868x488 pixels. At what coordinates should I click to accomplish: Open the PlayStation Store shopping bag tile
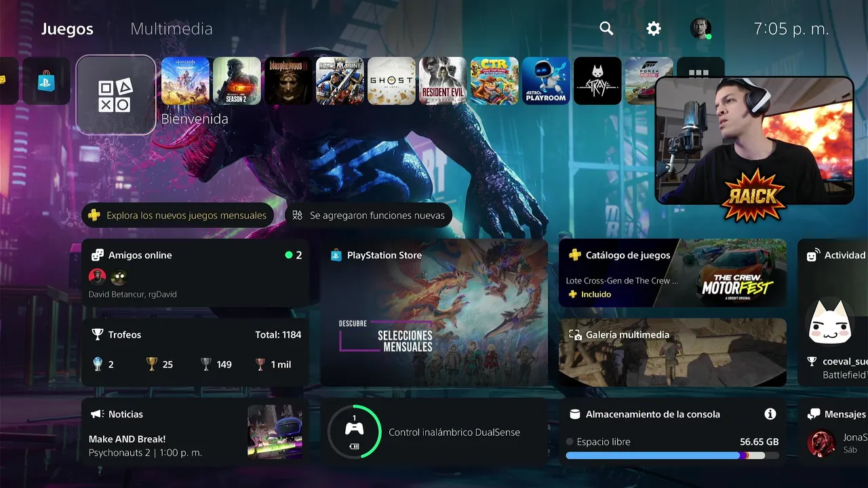(46, 81)
